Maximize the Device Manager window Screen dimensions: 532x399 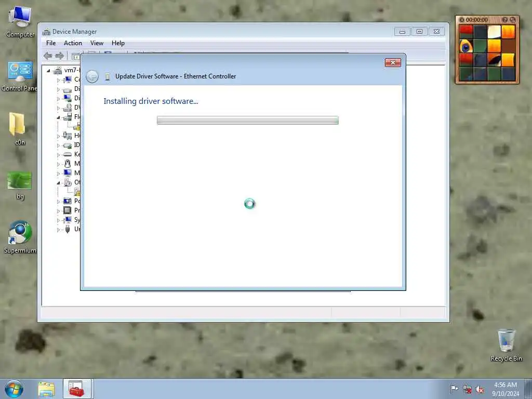pyautogui.click(x=419, y=32)
